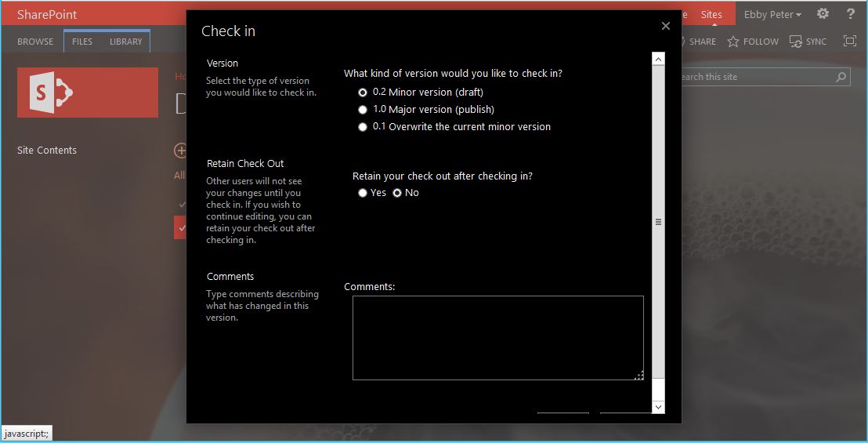Click inside the Comments text box

coord(497,337)
